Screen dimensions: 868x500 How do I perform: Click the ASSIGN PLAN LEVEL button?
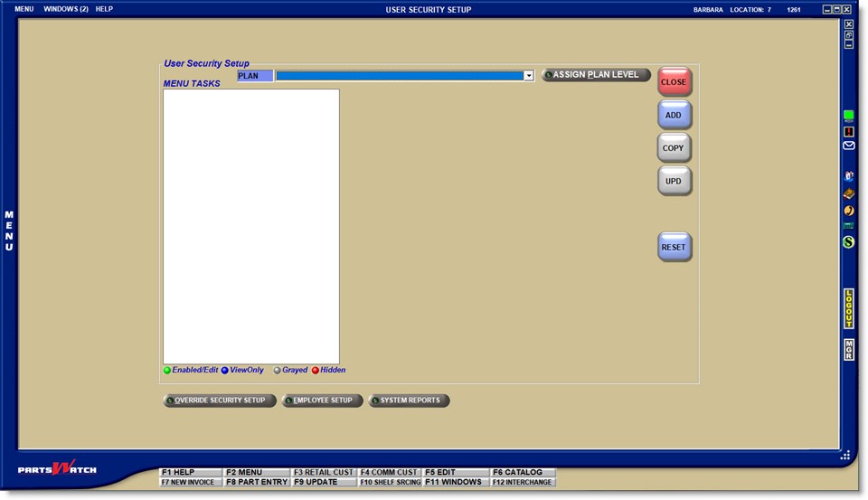[x=596, y=75]
